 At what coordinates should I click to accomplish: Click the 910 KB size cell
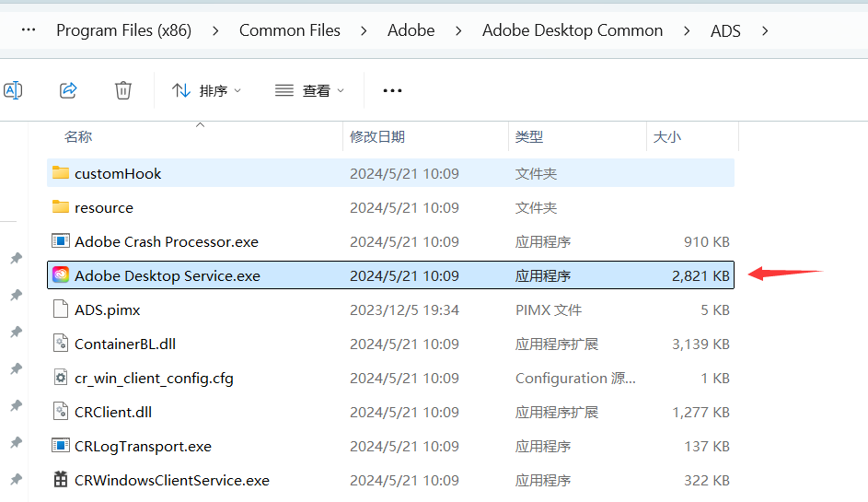706,241
